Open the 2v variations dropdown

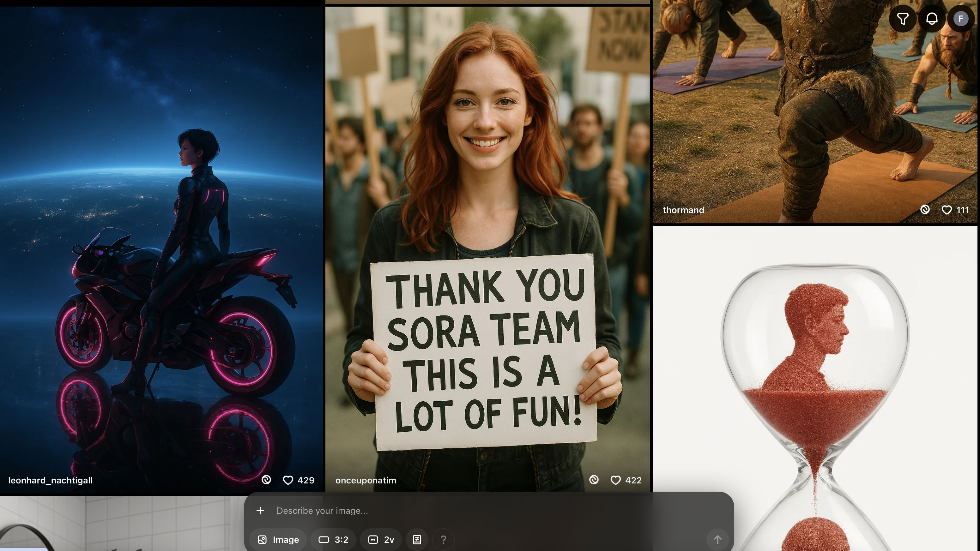(x=381, y=539)
